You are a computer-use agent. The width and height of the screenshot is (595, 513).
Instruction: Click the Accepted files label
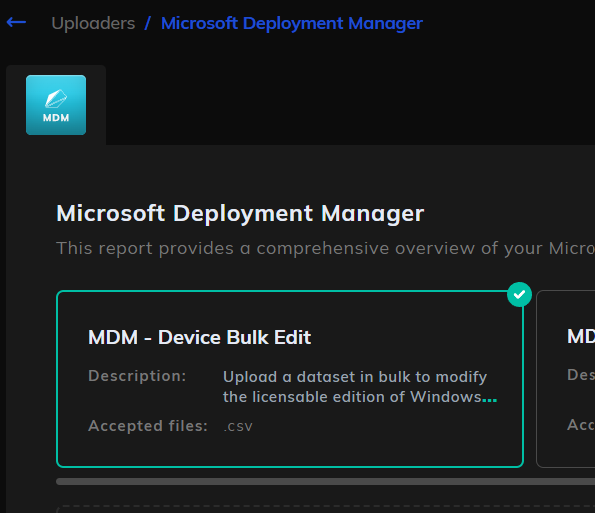148,426
